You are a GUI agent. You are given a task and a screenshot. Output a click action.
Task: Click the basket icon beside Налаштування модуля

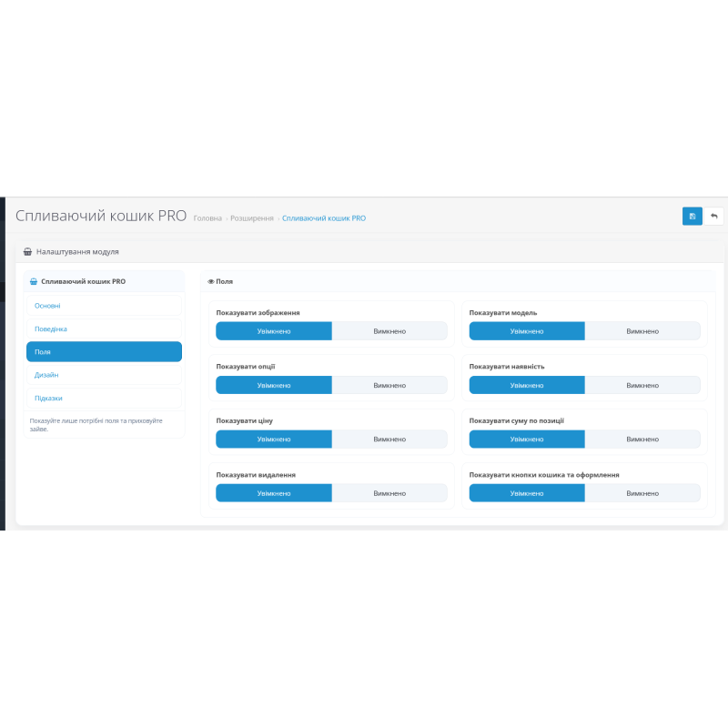28,252
